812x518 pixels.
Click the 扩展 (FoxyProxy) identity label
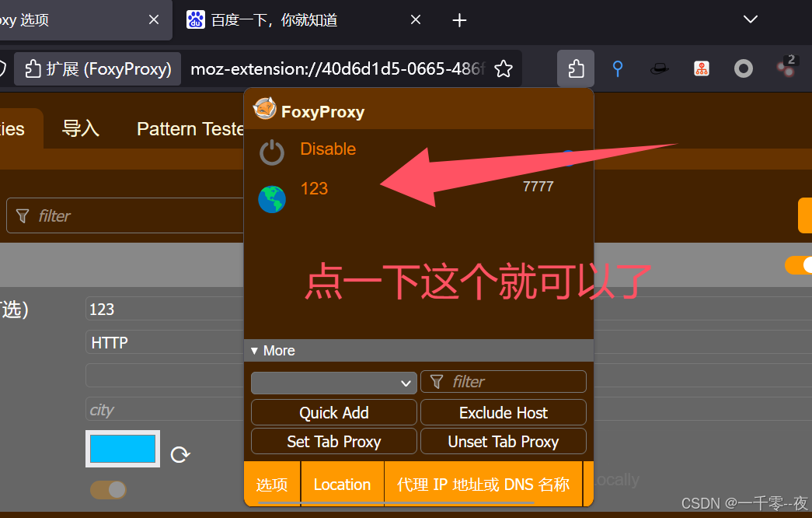click(98, 68)
